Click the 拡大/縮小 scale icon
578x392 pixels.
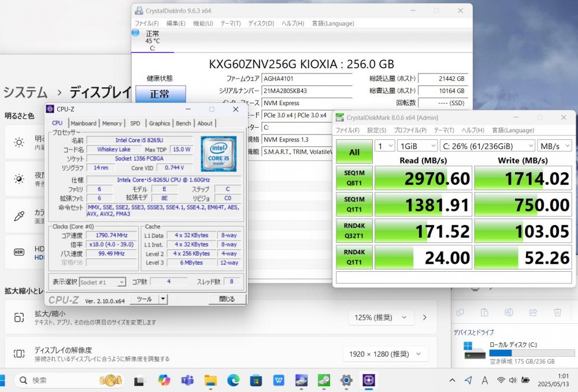19,317
